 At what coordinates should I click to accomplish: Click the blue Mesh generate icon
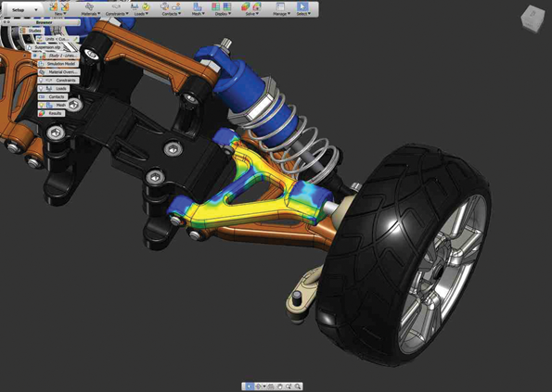tap(197, 6)
